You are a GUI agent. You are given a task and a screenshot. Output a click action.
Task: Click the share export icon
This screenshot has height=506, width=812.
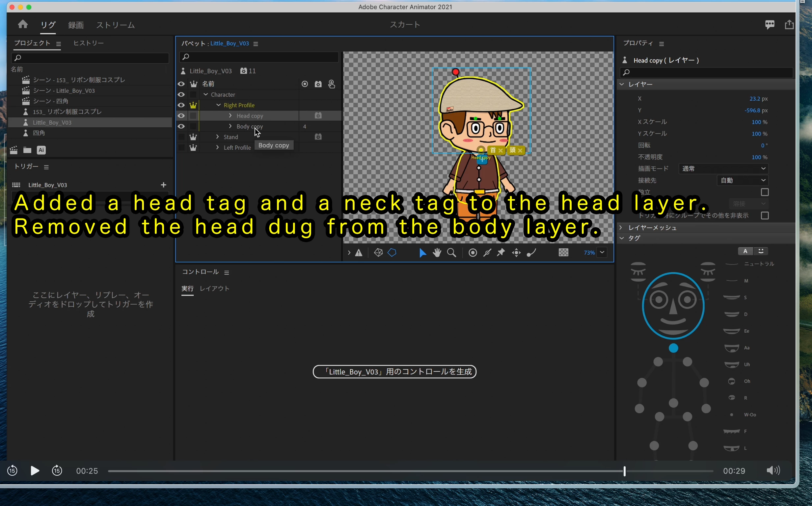tap(789, 24)
